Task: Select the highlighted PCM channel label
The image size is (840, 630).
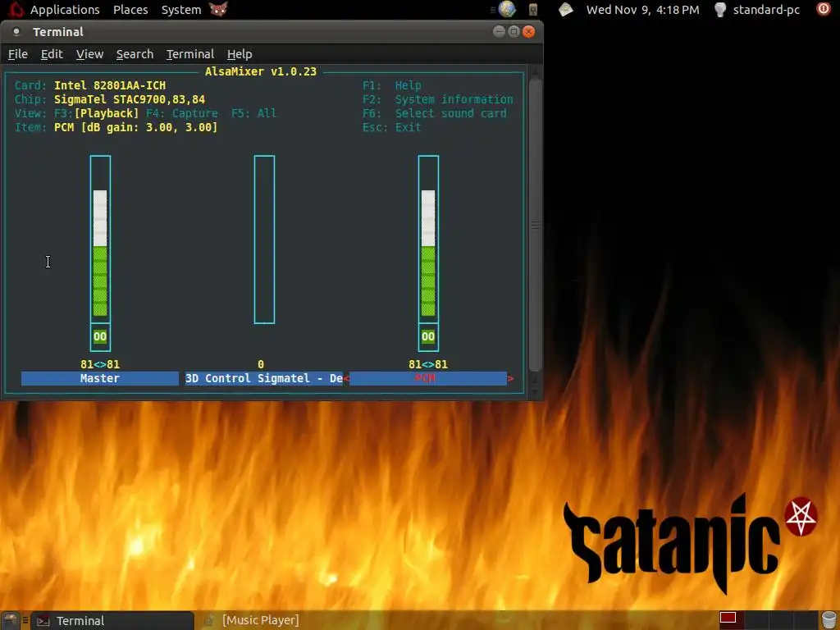Action: tap(427, 378)
